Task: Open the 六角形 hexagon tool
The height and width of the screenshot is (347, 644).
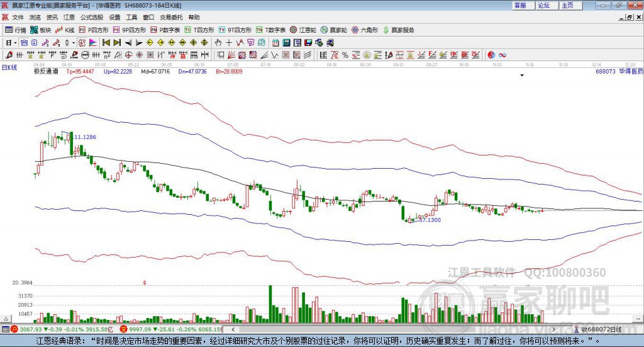Action: tap(365, 30)
